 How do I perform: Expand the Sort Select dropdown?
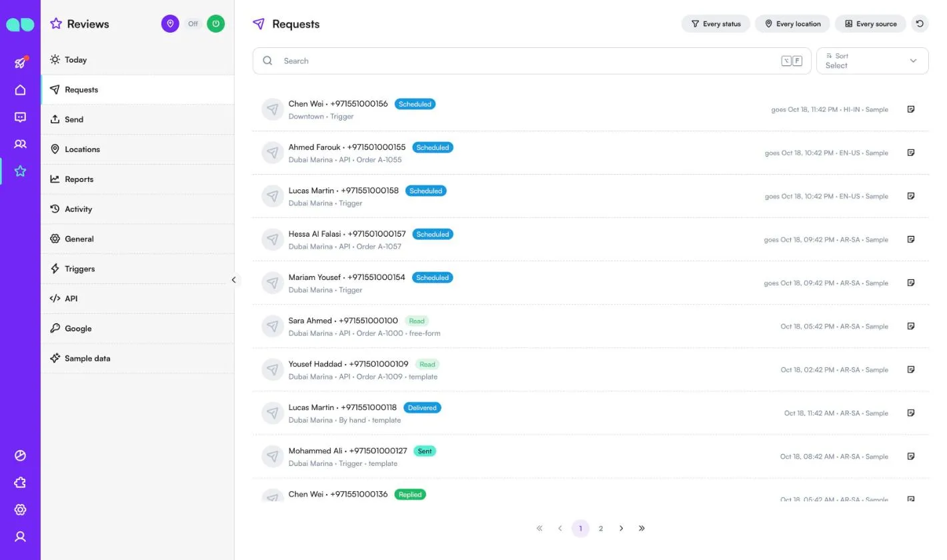(x=872, y=61)
